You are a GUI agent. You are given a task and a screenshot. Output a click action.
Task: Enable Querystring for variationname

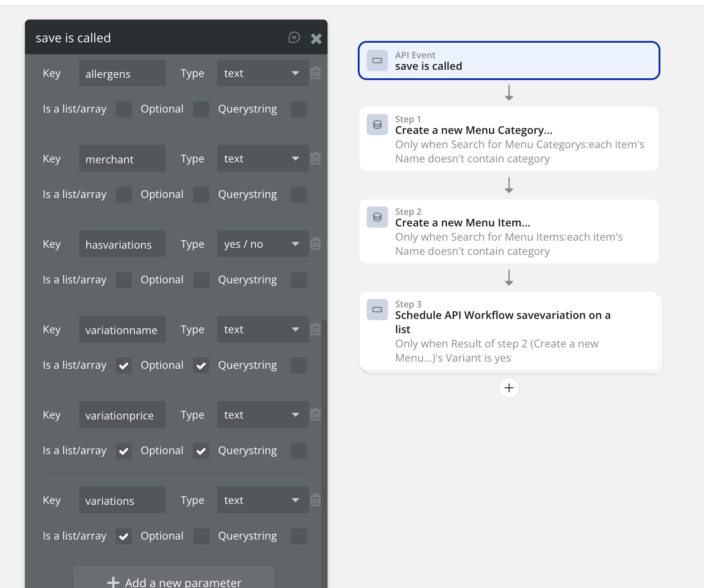[299, 366]
